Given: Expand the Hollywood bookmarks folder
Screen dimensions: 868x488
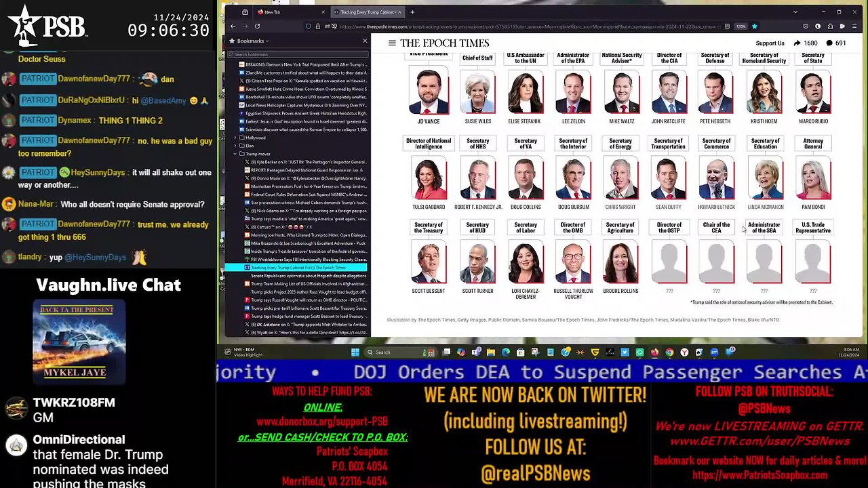Looking at the screenshot, I should [235, 138].
